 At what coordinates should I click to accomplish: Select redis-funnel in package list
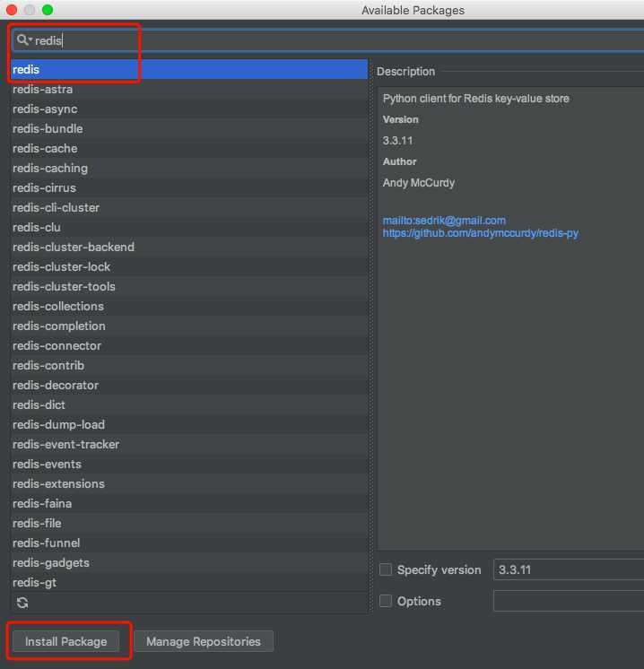point(189,543)
